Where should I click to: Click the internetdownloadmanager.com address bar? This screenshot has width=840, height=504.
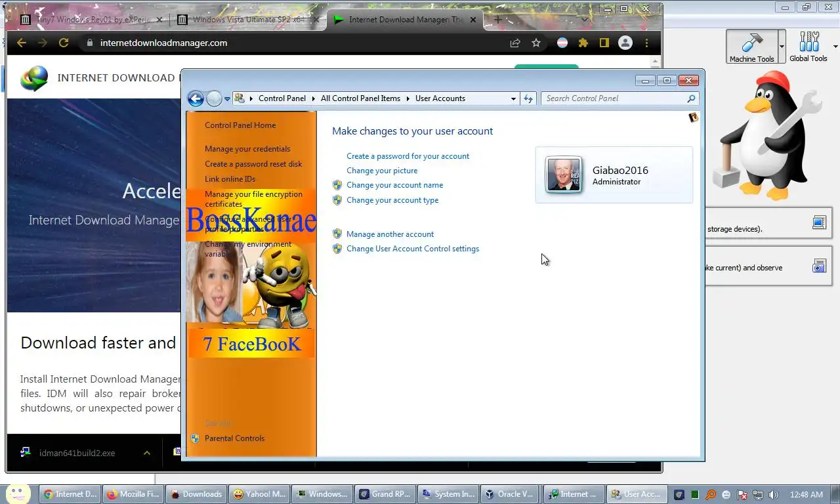click(x=163, y=43)
